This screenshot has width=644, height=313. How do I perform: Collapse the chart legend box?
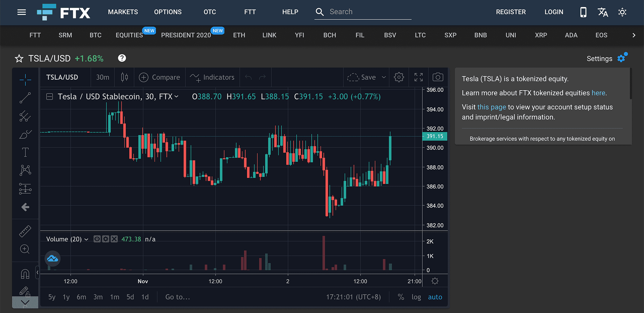coord(50,96)
